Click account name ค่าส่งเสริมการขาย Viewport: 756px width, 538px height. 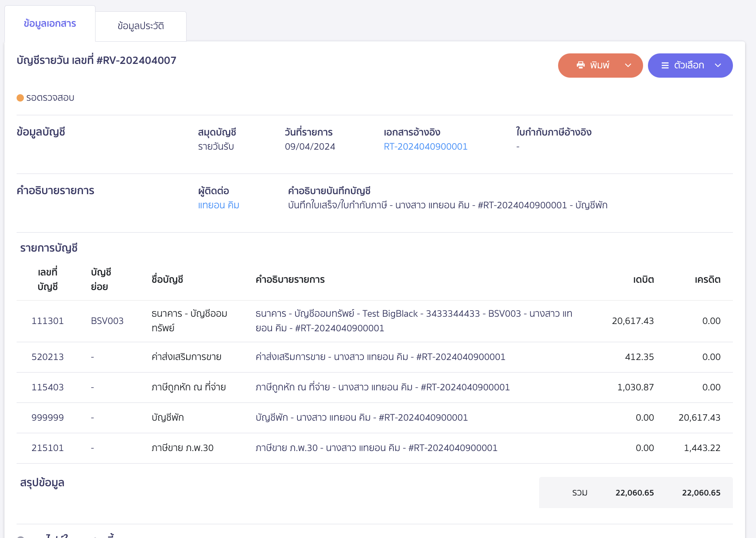[187, 357]
